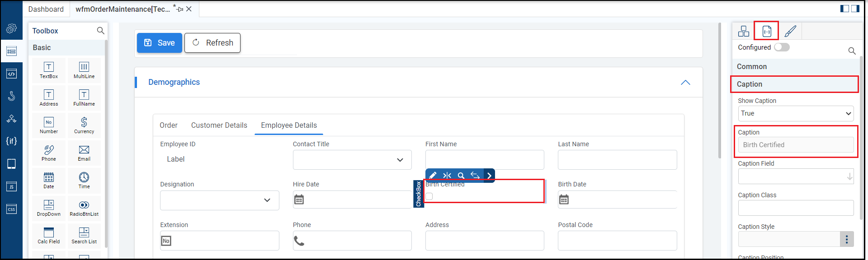The height and width of the screenshot is (260, 868).
Task: Click the pencil edit icon on checkbox toolbar
Action: point(433,175)
